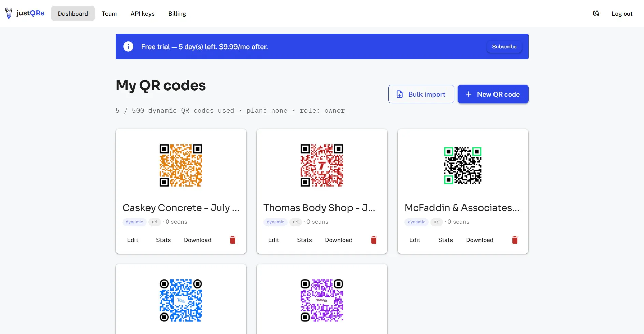Download the Thomas Body Shop QR code
Screen dimensions: 644x334
point(339,240)
